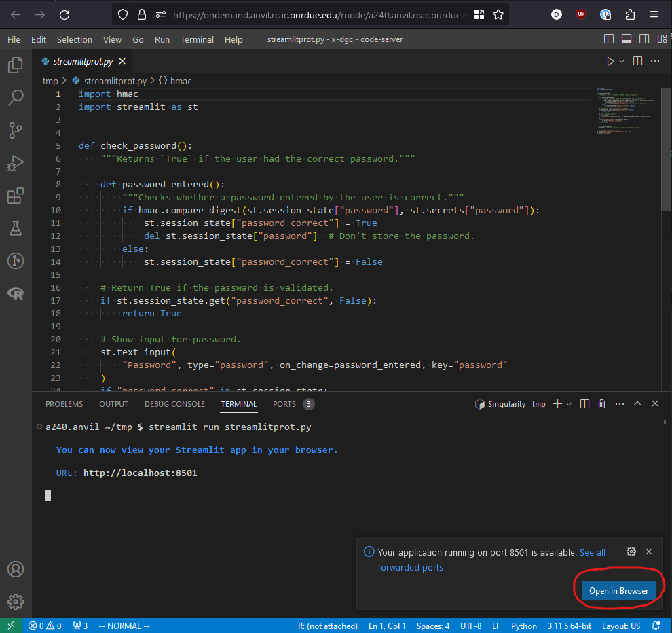Switch to the DEBUG CONSOLE tab
This screenshot has height=633, width=672.
tap(174, 403)
